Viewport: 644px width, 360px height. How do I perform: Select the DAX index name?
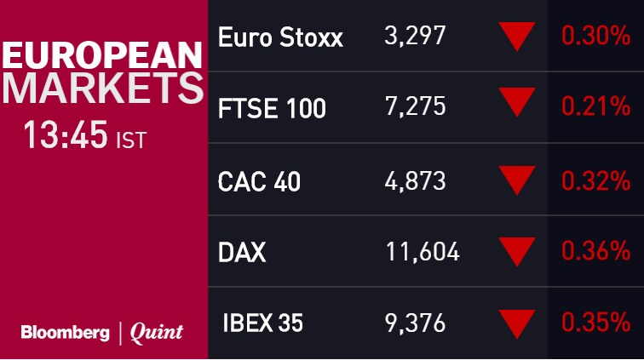coord(242,253)
